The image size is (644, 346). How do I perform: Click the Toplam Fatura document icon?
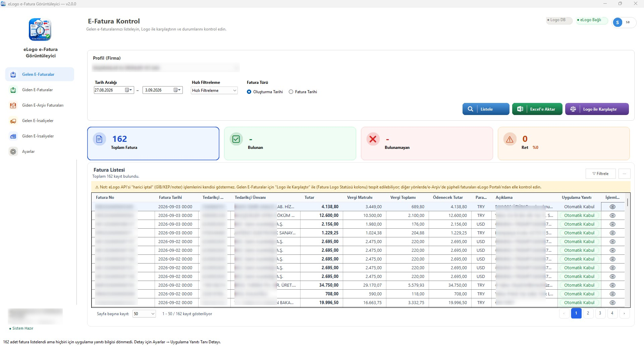tap(99, 139)
